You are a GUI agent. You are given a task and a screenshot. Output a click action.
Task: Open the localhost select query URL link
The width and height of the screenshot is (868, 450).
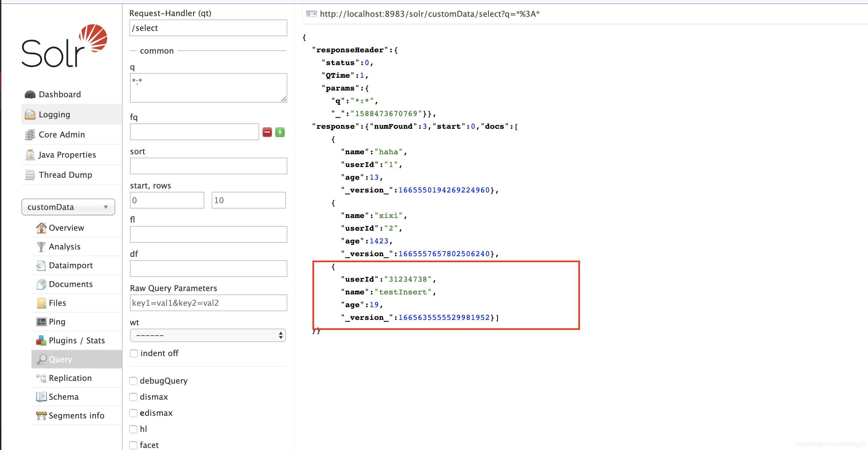429,14
